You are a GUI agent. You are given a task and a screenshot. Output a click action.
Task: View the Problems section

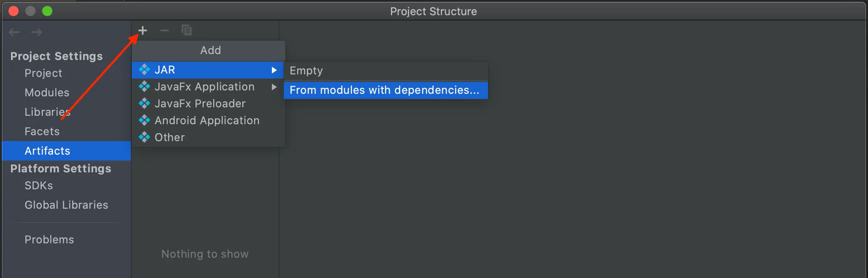pyautogui.click(x=49, y=239)
